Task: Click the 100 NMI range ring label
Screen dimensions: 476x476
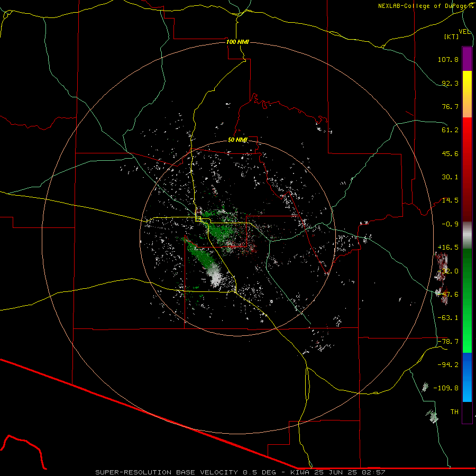Action: click(237, 42)
